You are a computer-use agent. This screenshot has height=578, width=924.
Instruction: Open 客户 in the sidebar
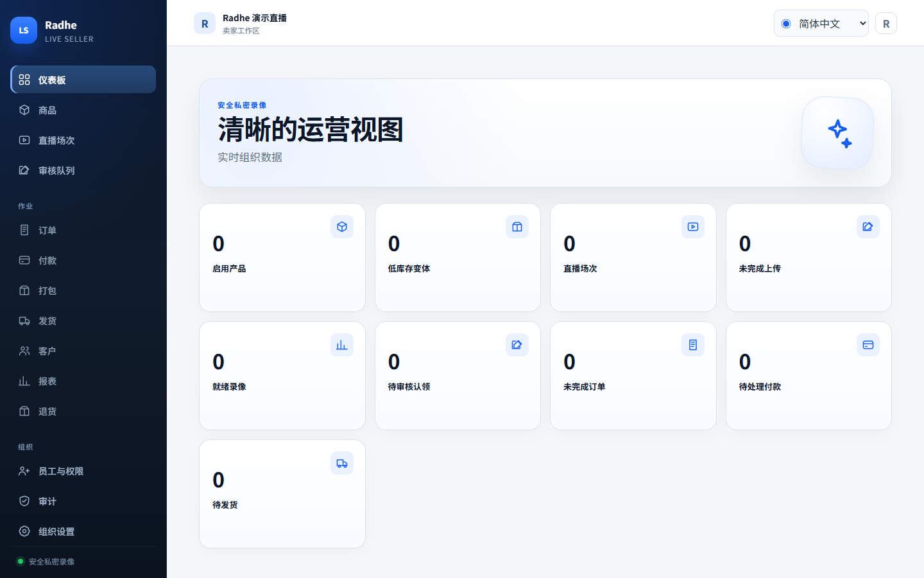pyautogui.click(x=83, y=351)
